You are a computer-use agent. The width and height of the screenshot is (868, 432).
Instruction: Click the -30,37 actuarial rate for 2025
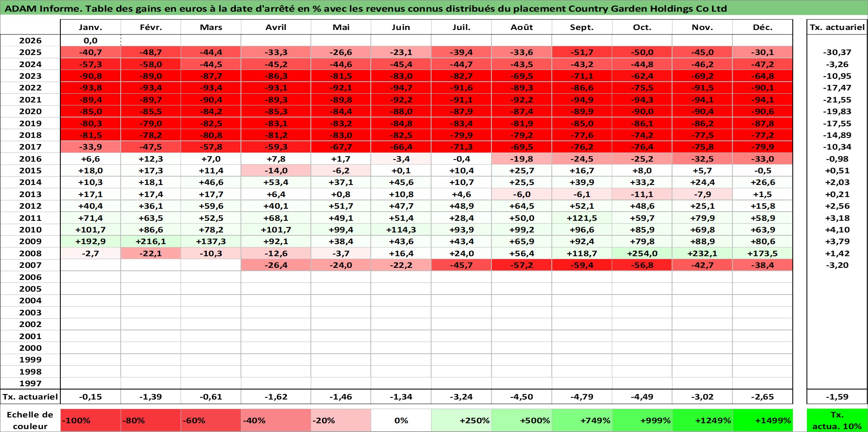click(x=837, y=52)
